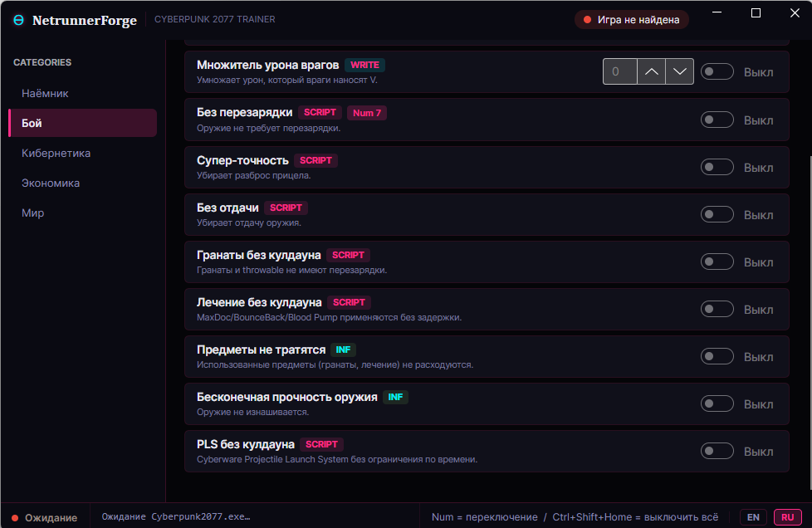
Task: Click the SCRIPT tag on PLS без кулдауна
Action: (x=321, y=444)
